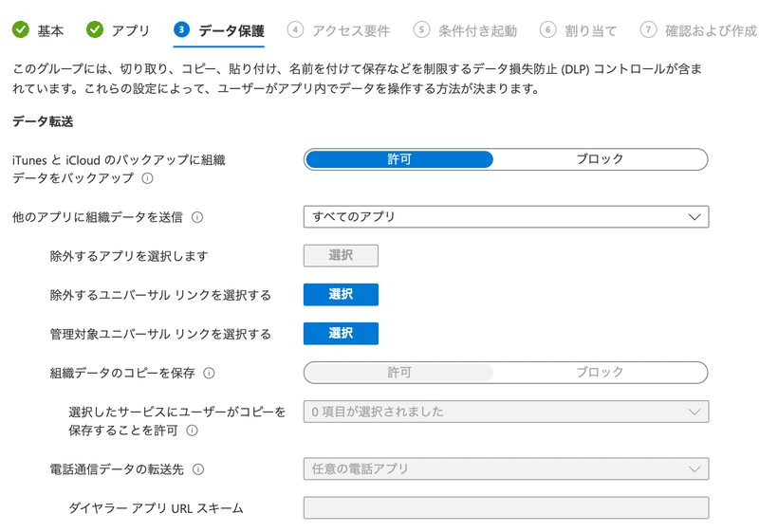Show info for 他のアプリに組織データを送信
This screenshot has height=532, width=759.
tap(197, 217)
